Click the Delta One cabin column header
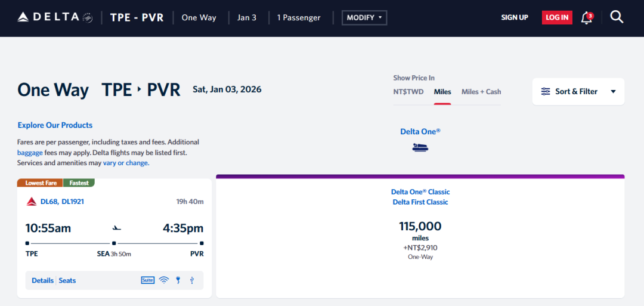Image resolution: width=644 pixels, height=306 pixels. click(420, 131)
